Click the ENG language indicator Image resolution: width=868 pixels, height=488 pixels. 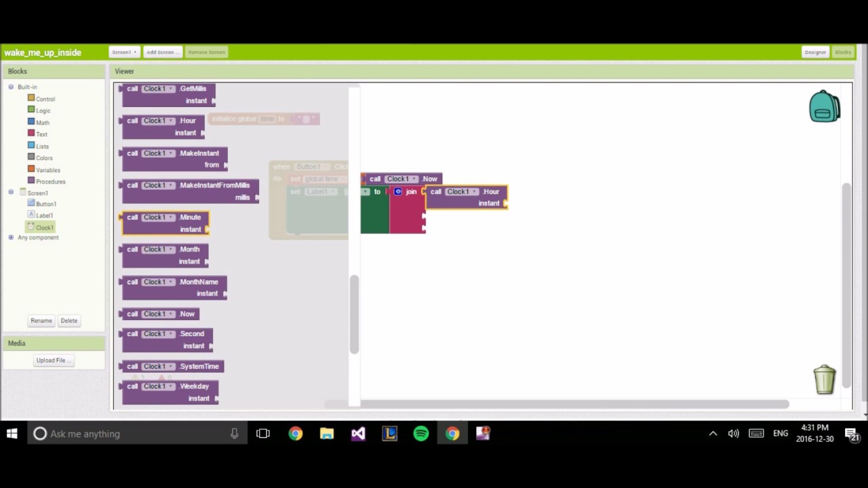click(x=781, y=434)
